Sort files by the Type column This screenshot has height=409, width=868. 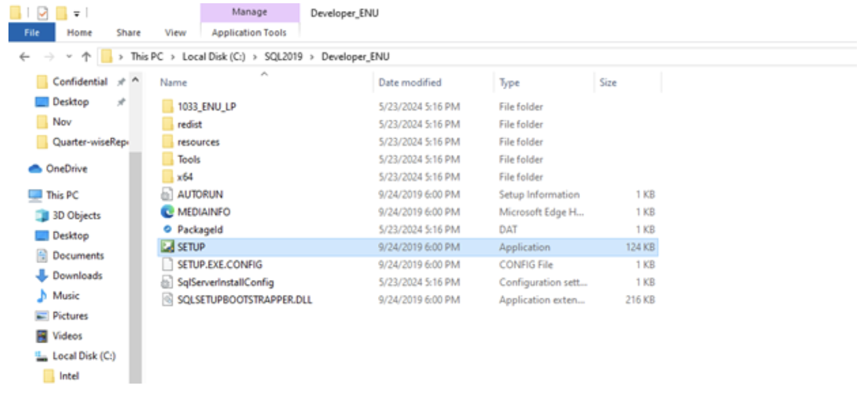(x=509, y=83)
